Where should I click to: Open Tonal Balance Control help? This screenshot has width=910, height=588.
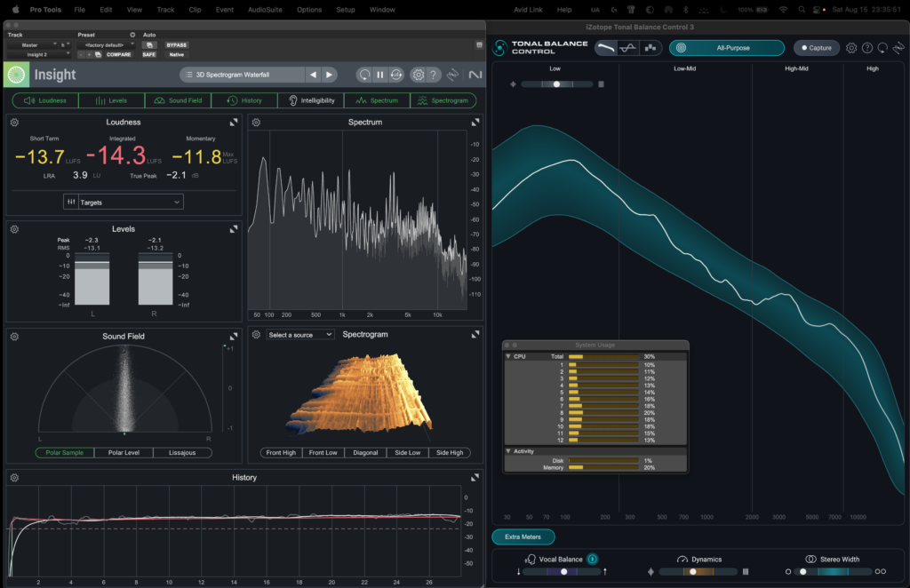tap(867, 48)
